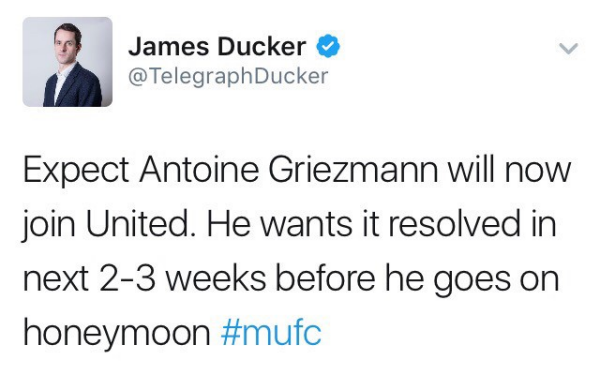Click the words will now in the tweet

click(x=509, y=169)
